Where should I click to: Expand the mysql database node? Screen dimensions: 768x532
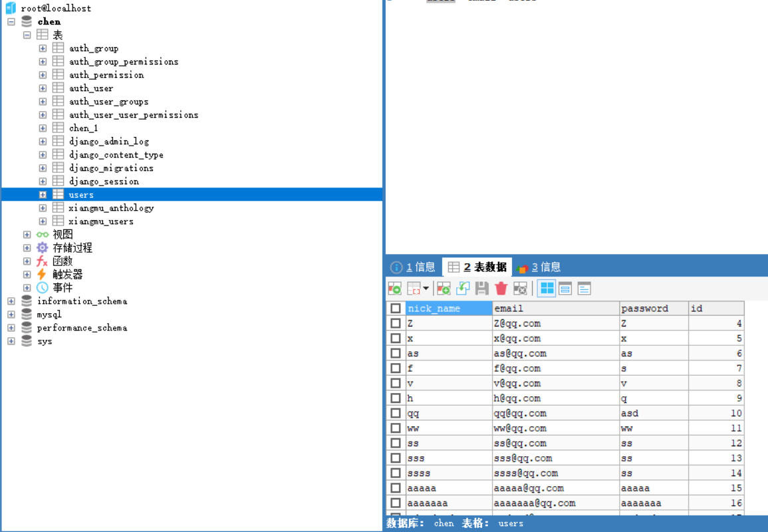coord(11,315)
